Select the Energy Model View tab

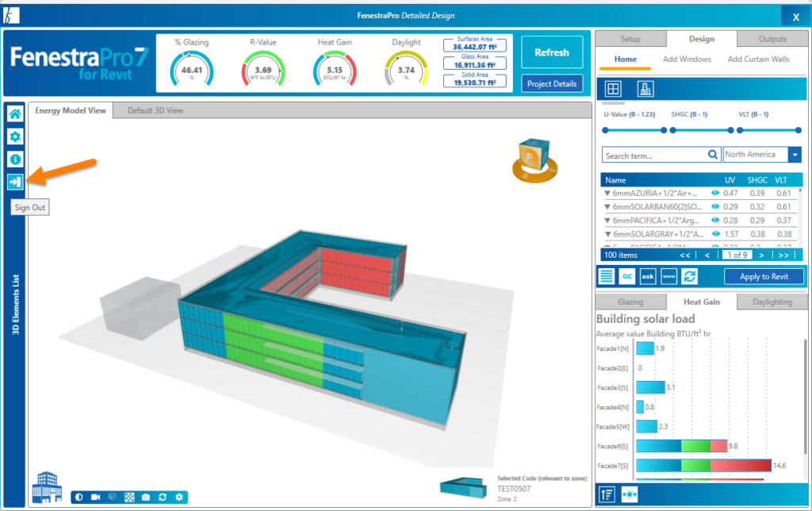71,110
